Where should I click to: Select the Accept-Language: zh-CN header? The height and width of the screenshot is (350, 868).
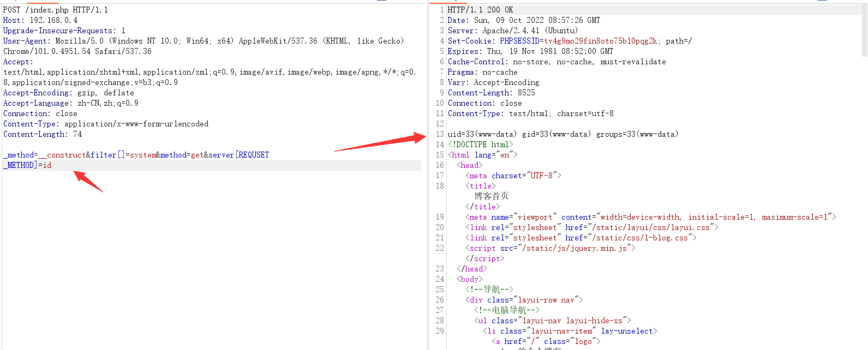coord(70,103)
